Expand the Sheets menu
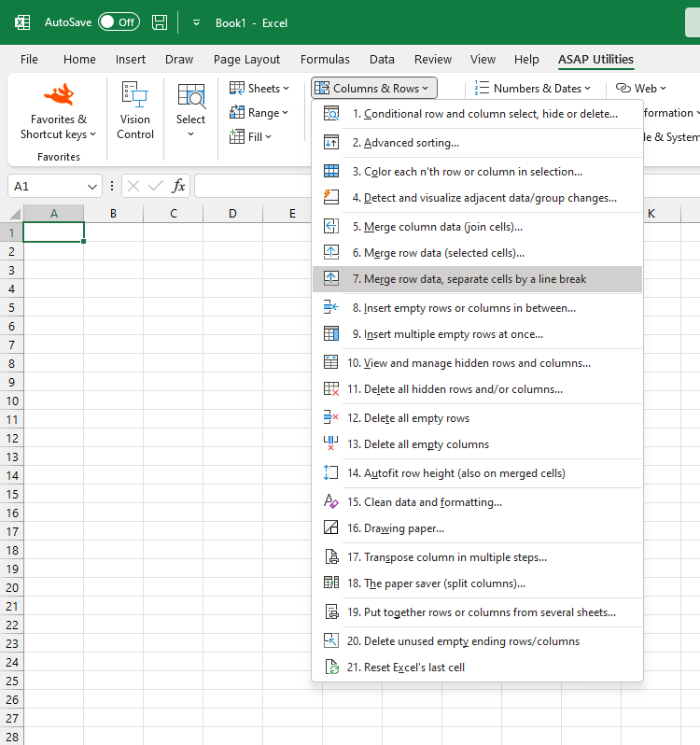The image size is (700, 745). [259, 89]
